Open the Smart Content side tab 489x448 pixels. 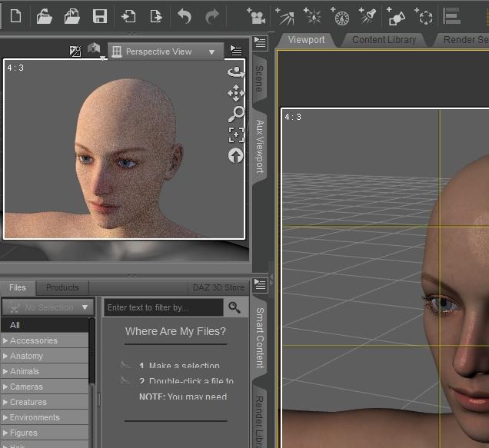click(x=260, y=338)
